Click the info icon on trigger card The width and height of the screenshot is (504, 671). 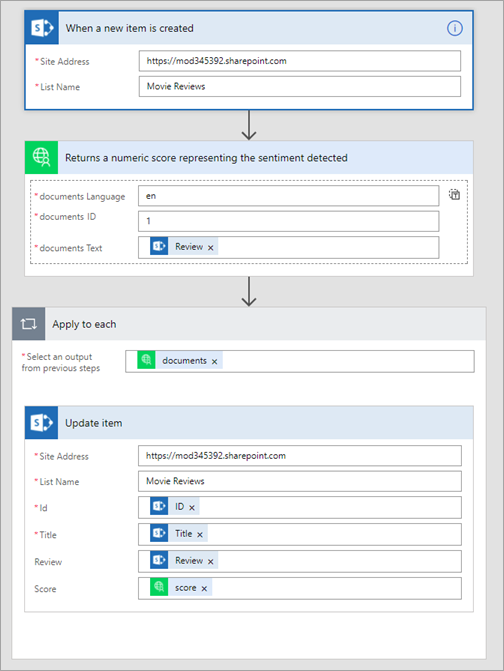(x=454, y=28)
